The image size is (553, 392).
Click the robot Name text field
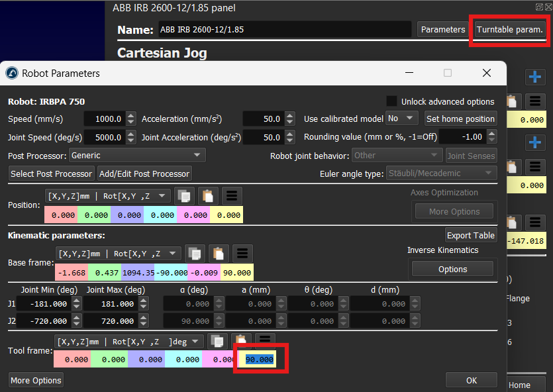[x=284, y=30]
